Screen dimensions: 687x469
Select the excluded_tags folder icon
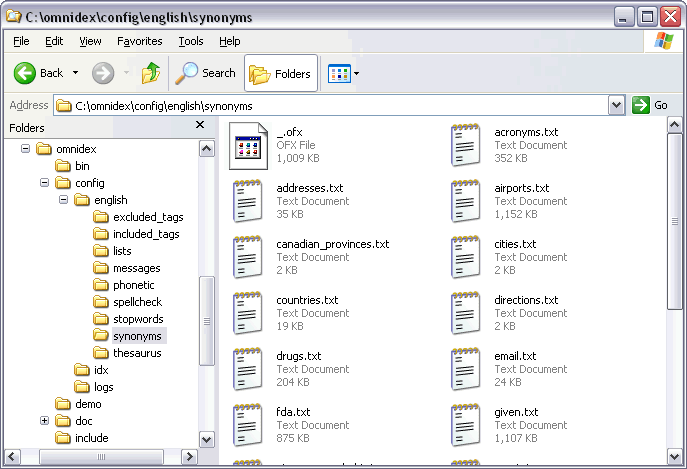(x=101, y=217)
